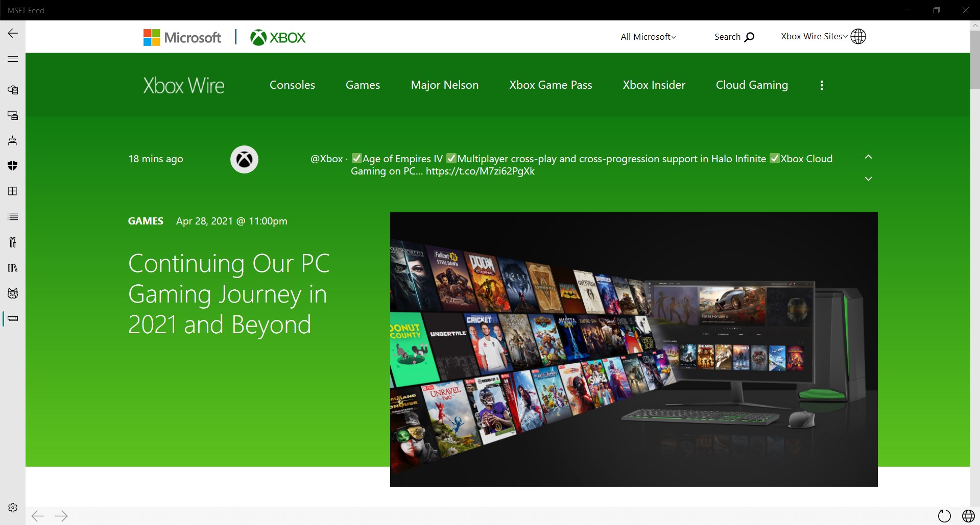Click the GAMES category label

coord(146,221)
